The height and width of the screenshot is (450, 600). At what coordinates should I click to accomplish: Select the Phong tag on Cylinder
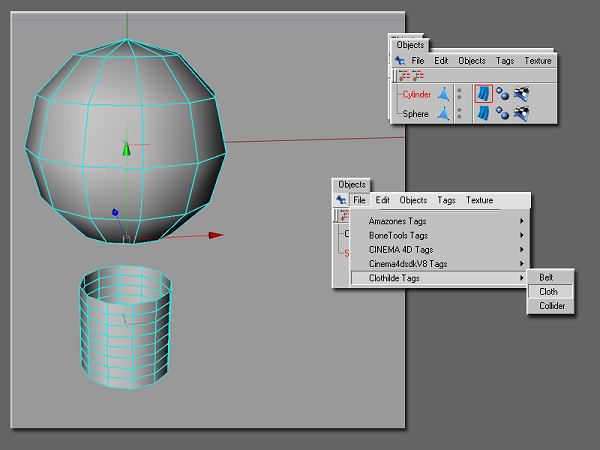(x=502, y=94)
